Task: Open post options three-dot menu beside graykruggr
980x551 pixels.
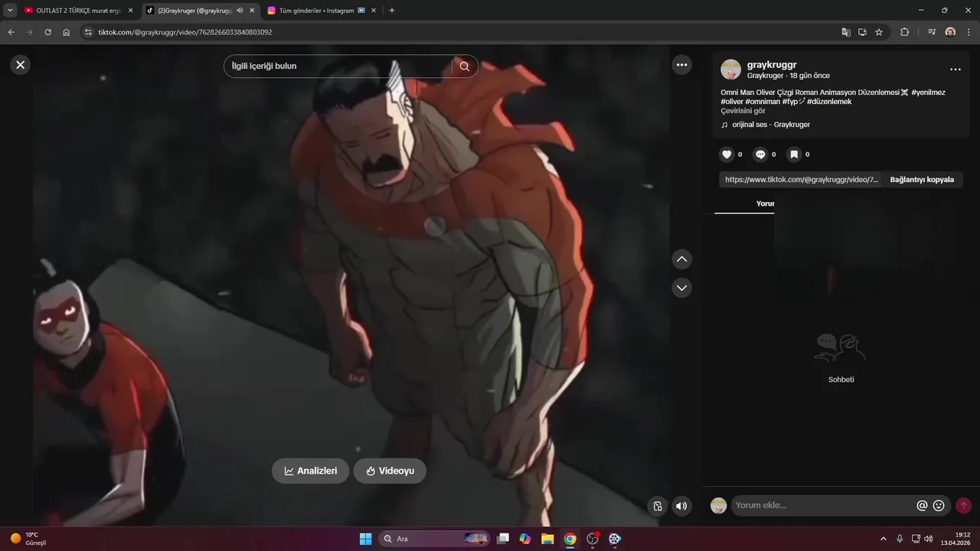Action: point(955,70)
